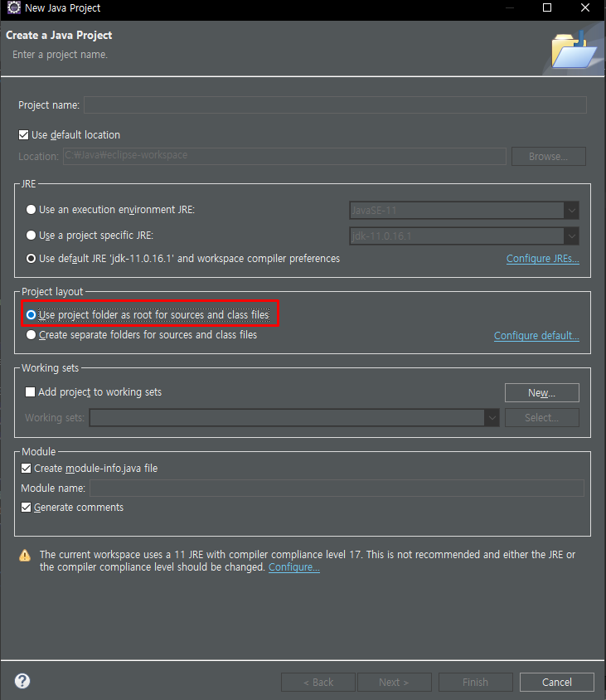606x700 pixels.
Task: Click the 'Create a Java Project' heading
Action: pos(59,36)
